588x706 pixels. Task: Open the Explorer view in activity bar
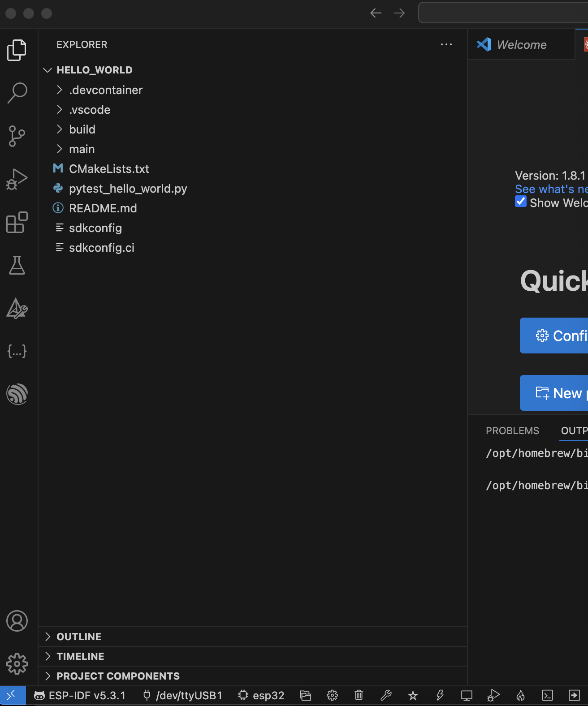tap(17, 50)
